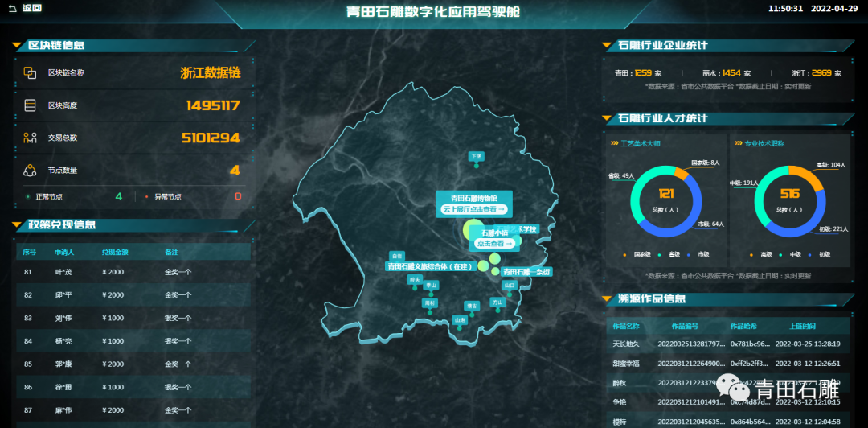Image resolution: width=868 pixels, height=428 pixels.
Task: Click the 交易总数 people icon
Action: (x=30, y=138)
